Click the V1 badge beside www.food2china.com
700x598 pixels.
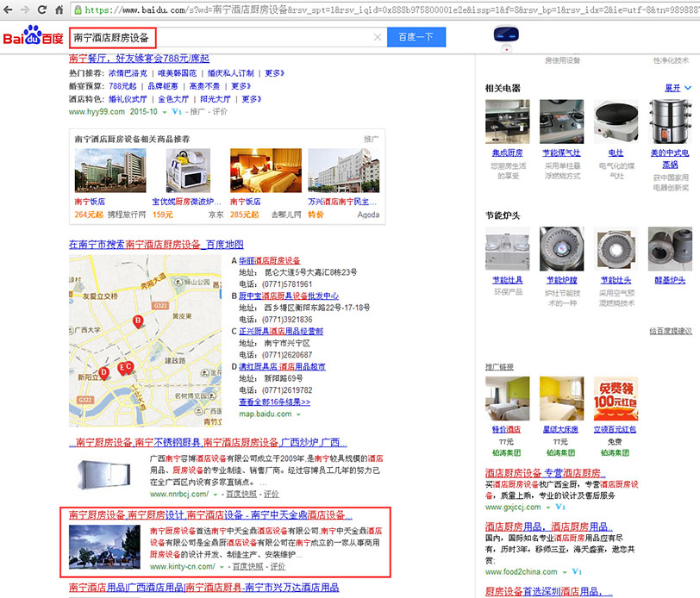tap(577, 571)
